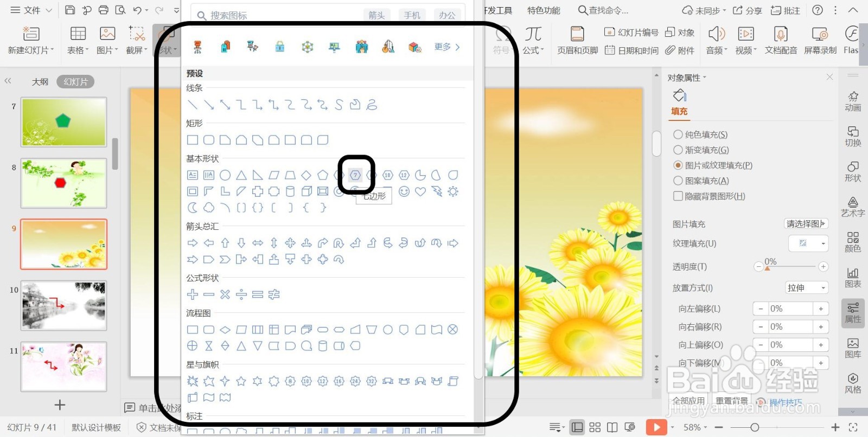Select the right arrow in arrow shapes
Screen dimensions: 868x437
193,243
